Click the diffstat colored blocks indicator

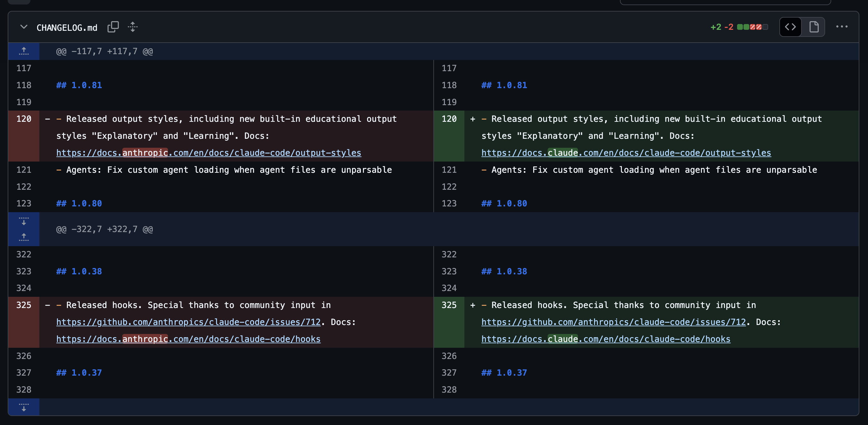(752, 27)
